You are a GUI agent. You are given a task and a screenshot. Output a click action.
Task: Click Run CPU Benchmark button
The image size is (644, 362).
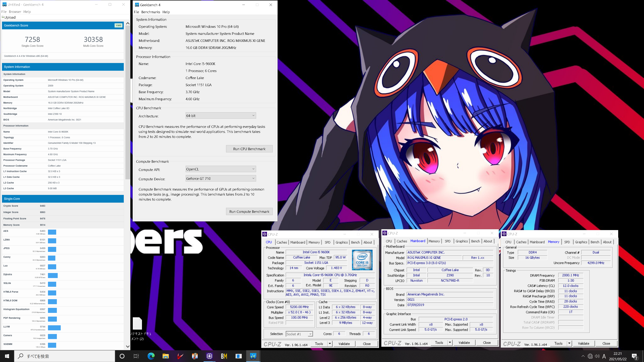pyautogui.click(x=249, y=149)
